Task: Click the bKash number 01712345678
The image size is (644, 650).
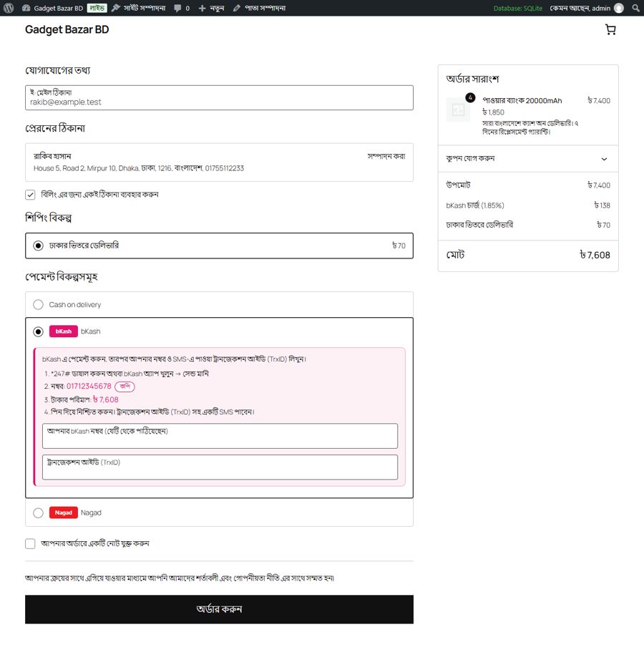Action: pos(89,387)
